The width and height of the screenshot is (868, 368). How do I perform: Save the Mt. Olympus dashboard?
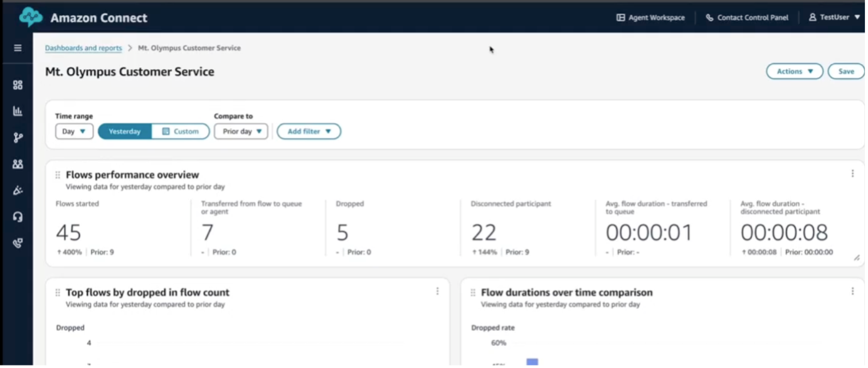point(845,71)
